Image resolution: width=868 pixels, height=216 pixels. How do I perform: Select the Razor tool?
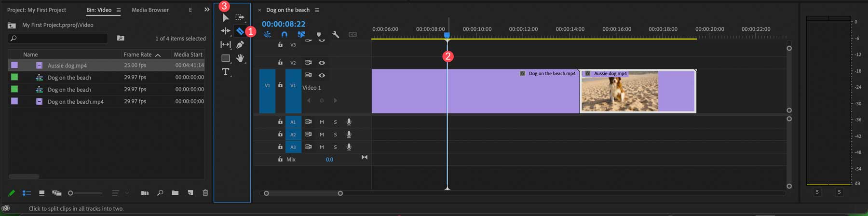tap(240, 31)
